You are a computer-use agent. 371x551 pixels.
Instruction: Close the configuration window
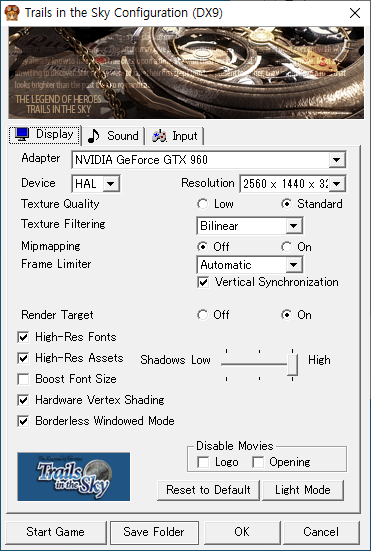(355, 13)
